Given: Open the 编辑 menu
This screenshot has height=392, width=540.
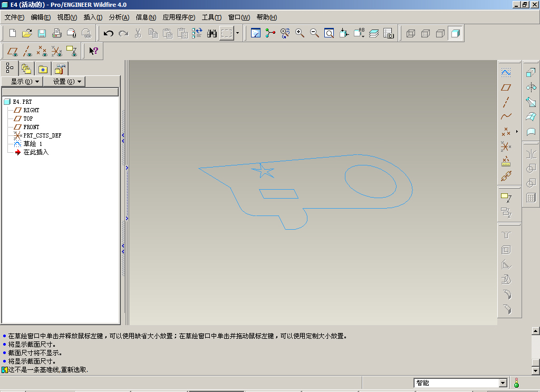Looking at the screenshot, I should (x=41, y=17).
